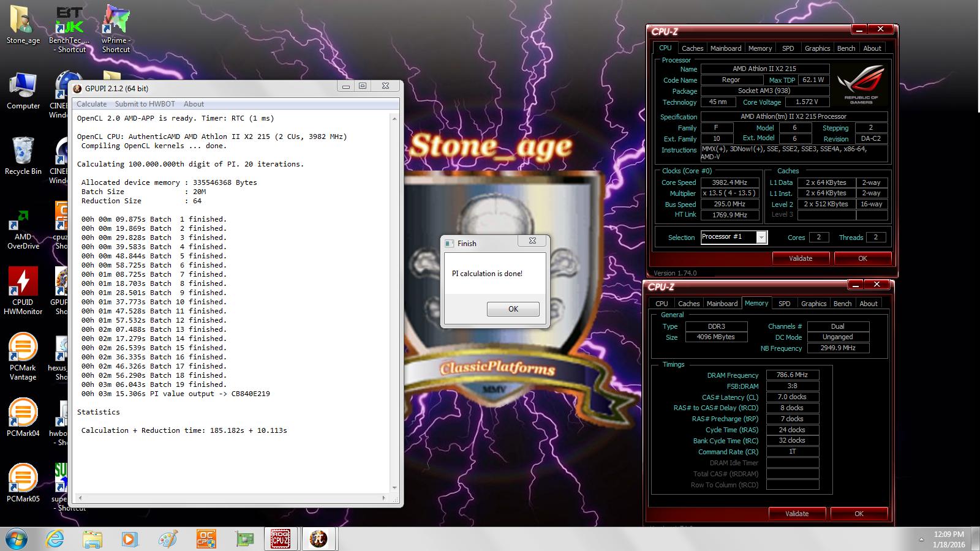This screenshot has height=551, width=980.
Task: Click the PI value output CB840E219 line
Action: coord(176,394)
